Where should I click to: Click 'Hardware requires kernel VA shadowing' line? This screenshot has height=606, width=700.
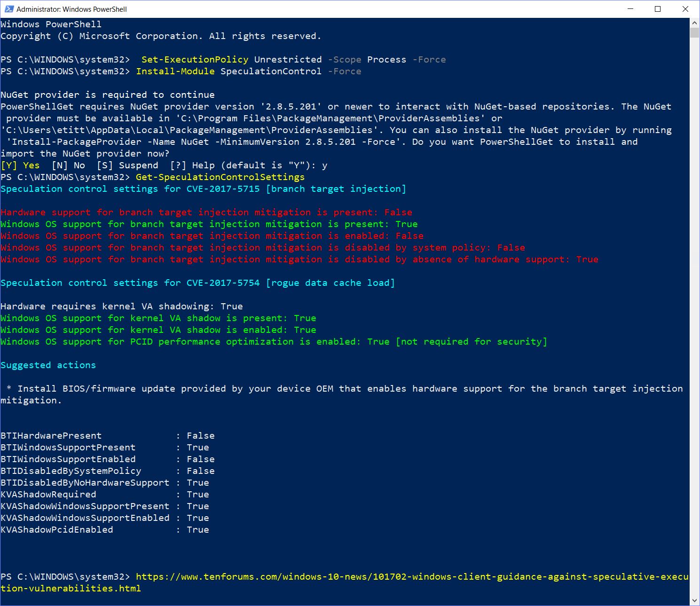click(x=122, y=307)
